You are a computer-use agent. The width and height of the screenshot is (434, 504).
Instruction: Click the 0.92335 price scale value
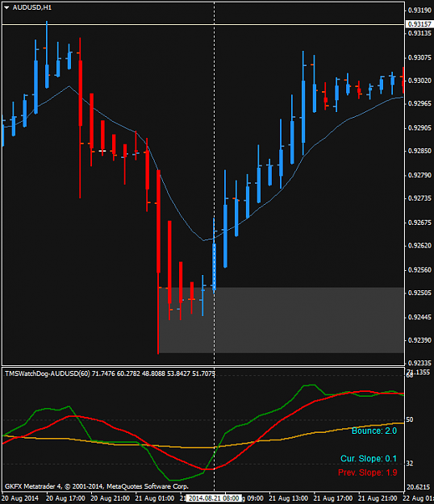click(419, 363)
